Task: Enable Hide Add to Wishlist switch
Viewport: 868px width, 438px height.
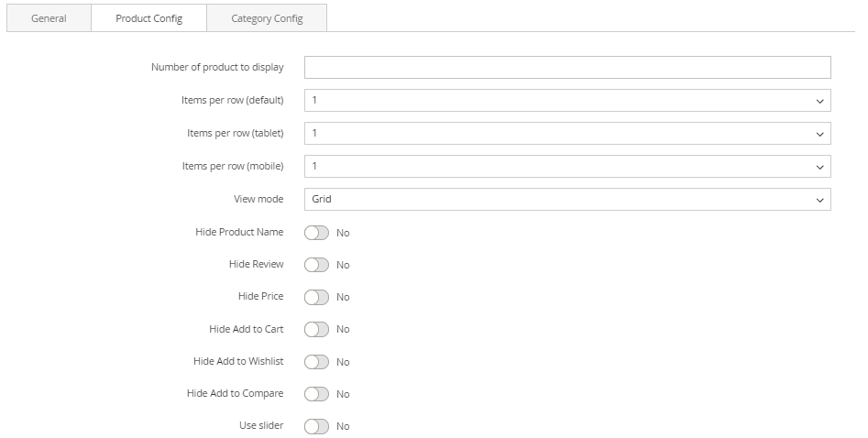Action: point(316,362)
